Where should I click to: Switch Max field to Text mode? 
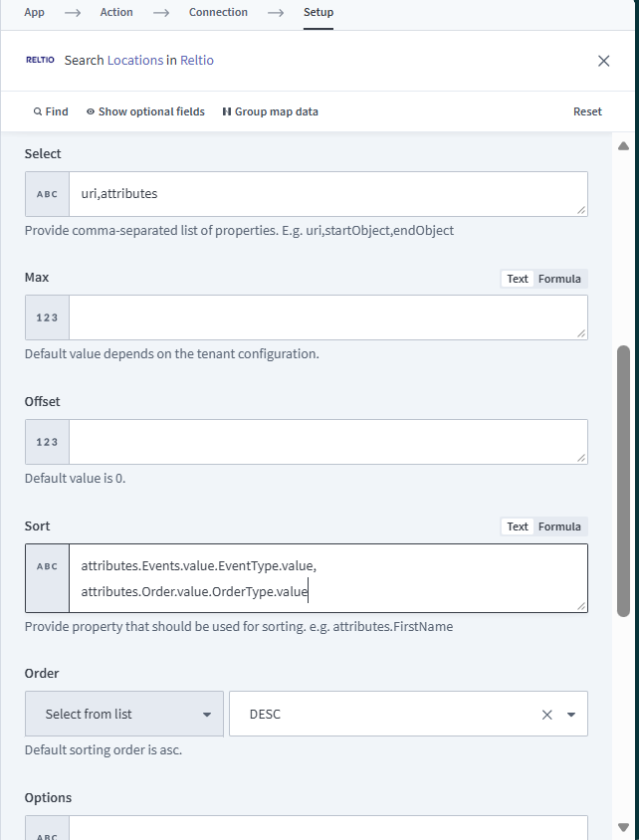[518, 279]
